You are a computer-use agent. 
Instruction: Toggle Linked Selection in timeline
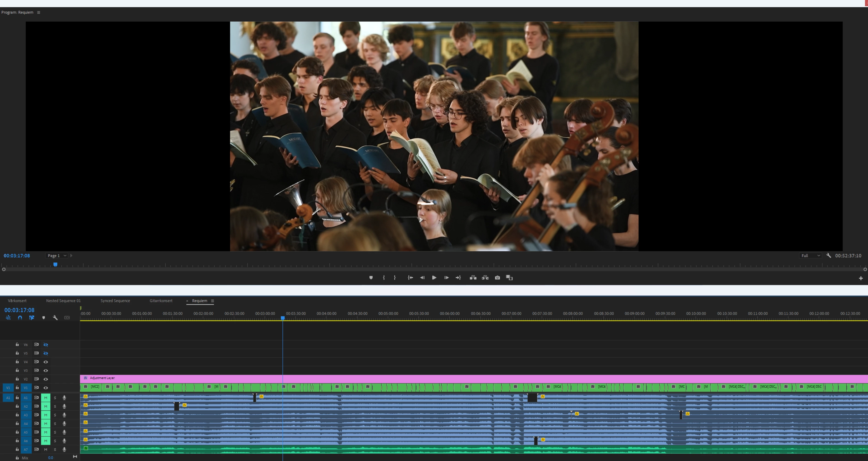tap(32, 318)
